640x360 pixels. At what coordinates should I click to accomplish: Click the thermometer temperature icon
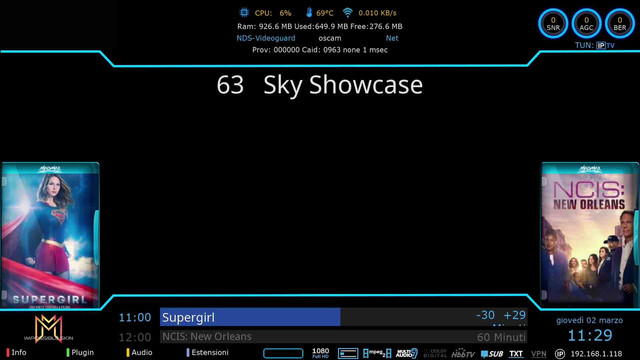[309, 13]
